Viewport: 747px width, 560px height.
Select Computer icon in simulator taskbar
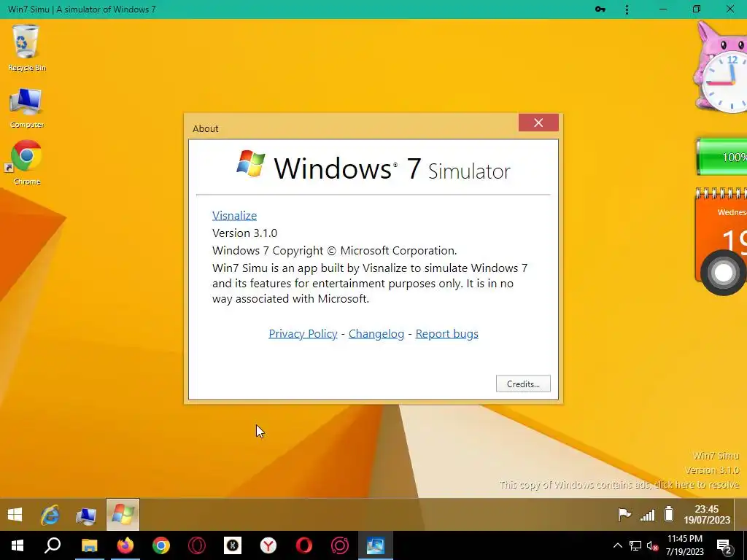tap(86, 516)
